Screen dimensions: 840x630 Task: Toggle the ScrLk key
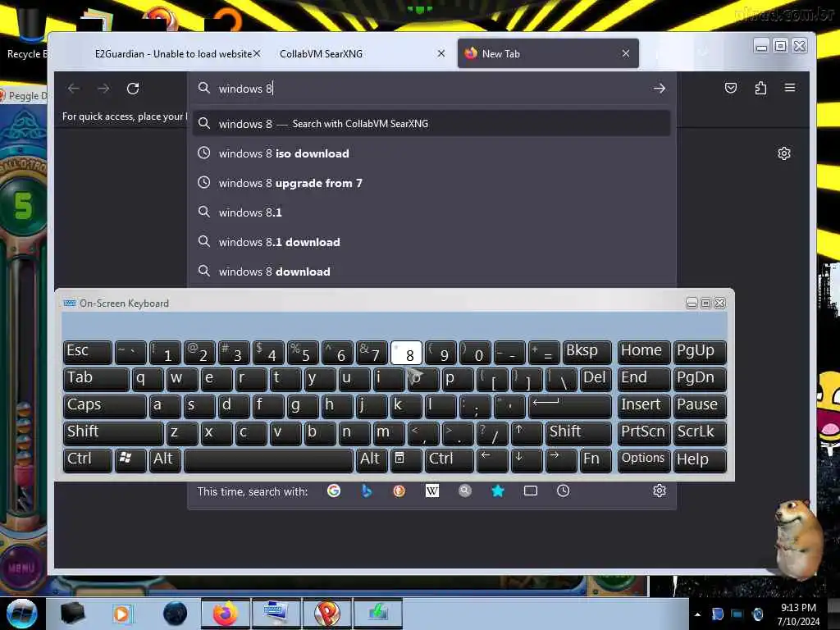[x=700, y=433]
